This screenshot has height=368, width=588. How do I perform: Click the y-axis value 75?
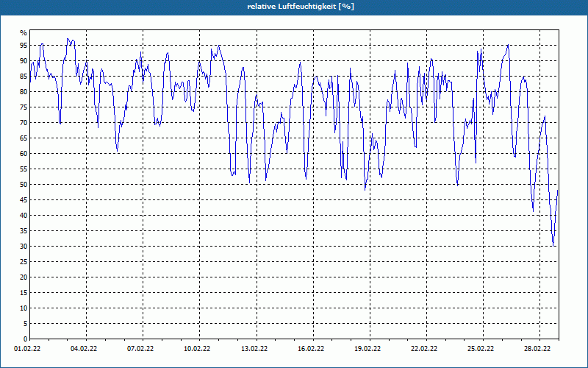click(x=24, y=107)
